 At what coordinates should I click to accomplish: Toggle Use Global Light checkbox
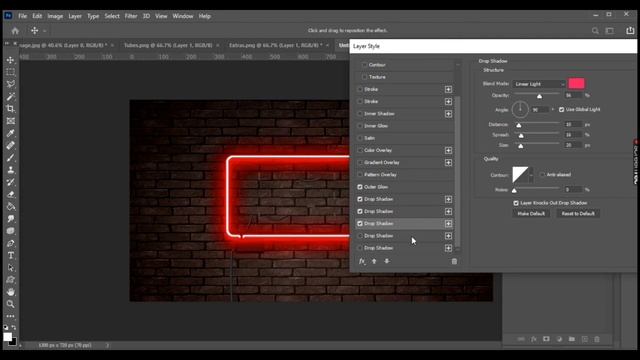click(x=562, y=109)
